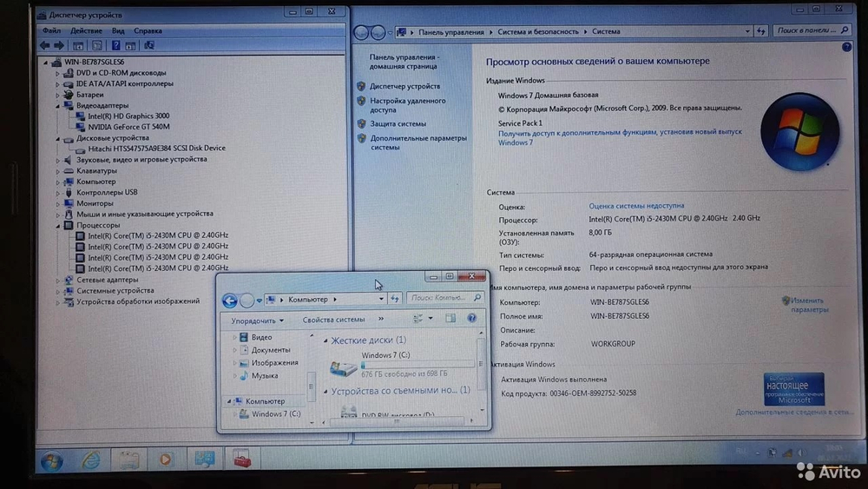Open Диспетчер устройств link in System window
The width and height of the screenshot is (868, 489).
pos(404,86)
